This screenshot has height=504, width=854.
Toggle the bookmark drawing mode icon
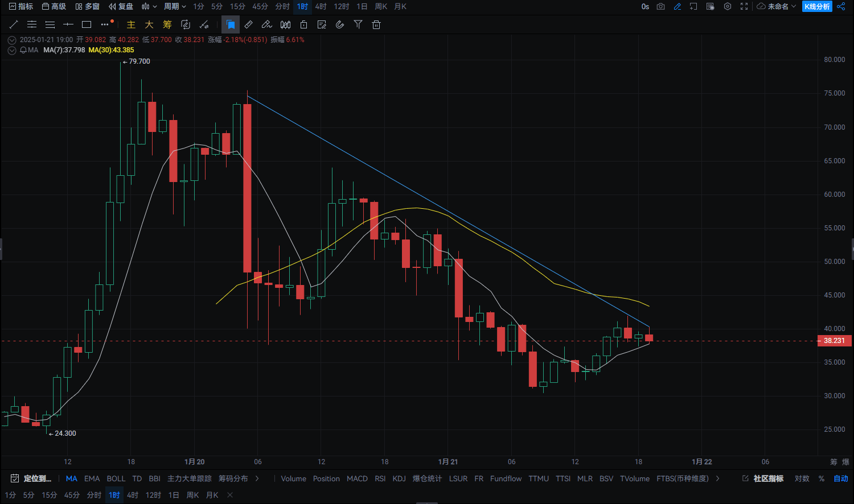click(231, 24)
